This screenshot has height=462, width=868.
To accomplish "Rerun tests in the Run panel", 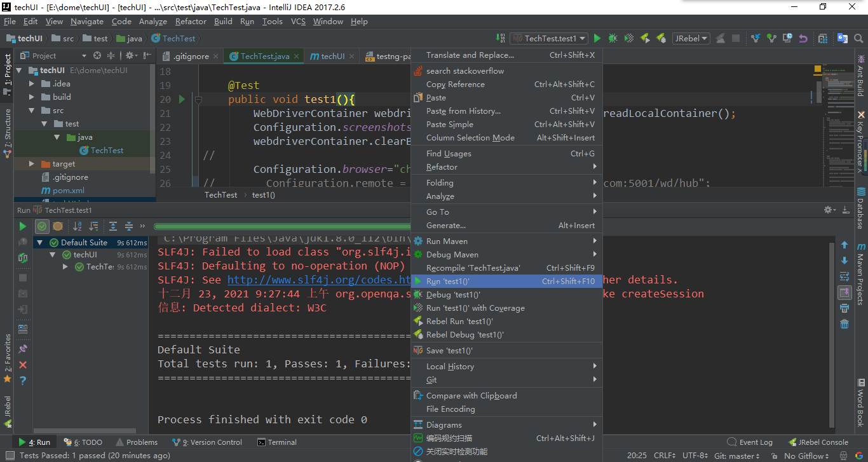I will 23,226.
